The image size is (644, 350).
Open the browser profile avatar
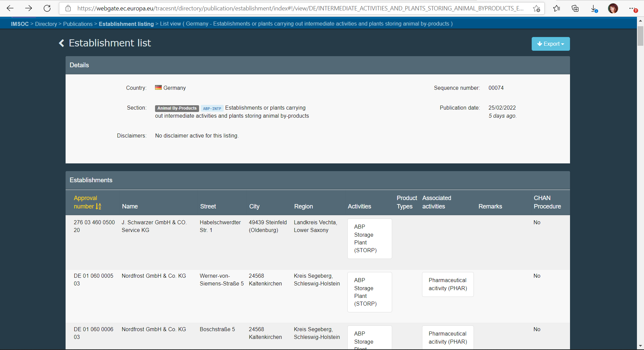[x=613, y=8]
